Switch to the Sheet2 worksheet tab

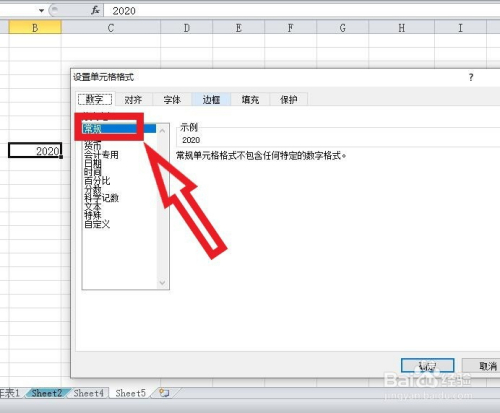tap(47, 393)
